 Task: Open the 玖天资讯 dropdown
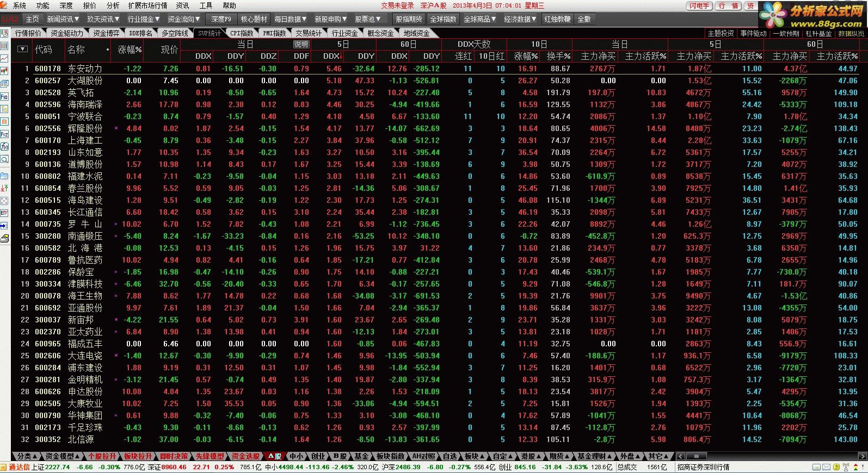click(x=103, y=19)
